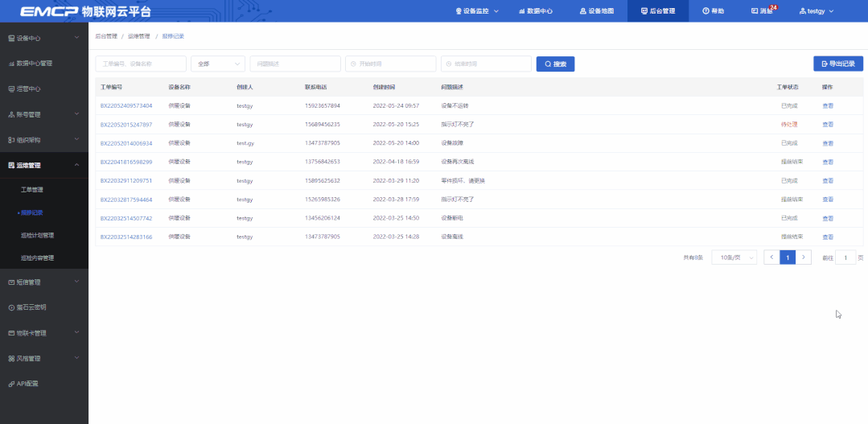Click 运维管理 in the breadcrumb
This screenshot has height=424, width=868.
tap(139, 36)
